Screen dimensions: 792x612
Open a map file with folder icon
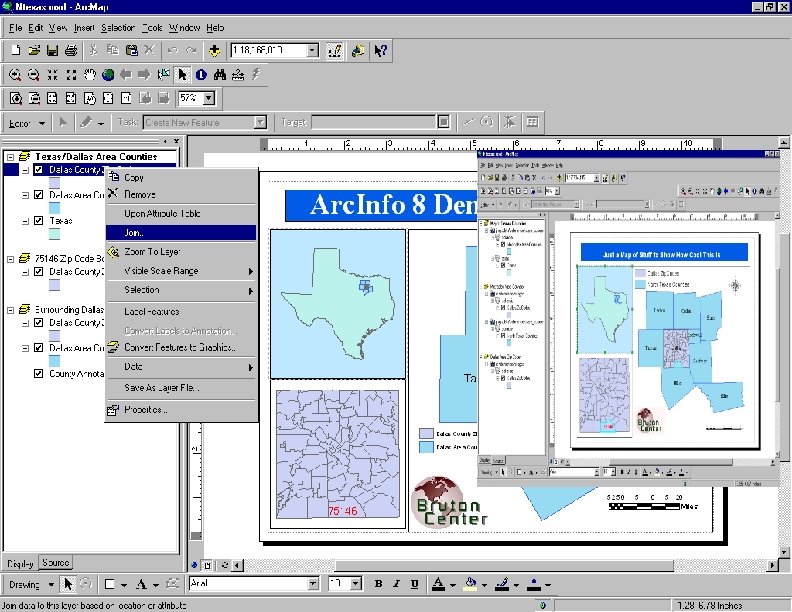click(34, 50)
